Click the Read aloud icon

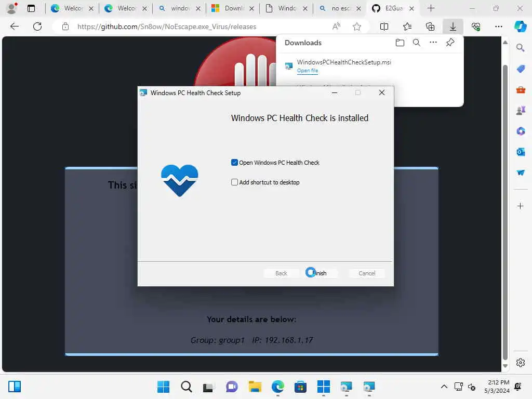point(336,26)
